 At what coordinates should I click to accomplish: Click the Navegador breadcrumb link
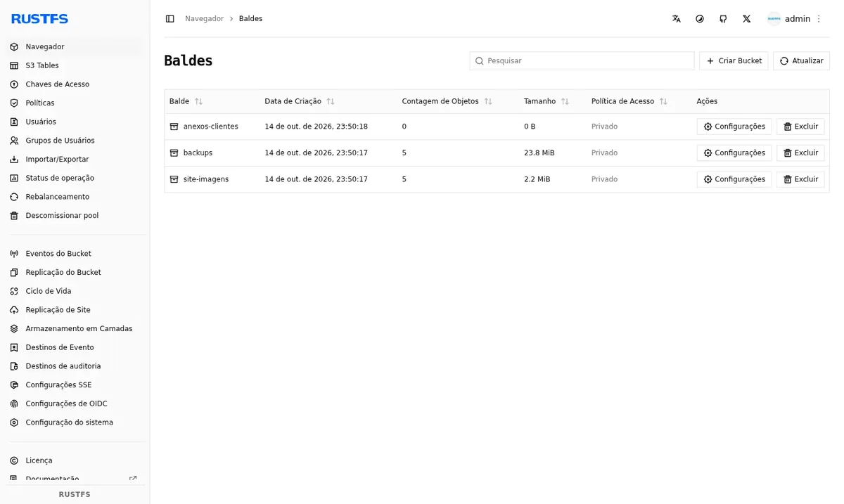(x=204, y=19)
